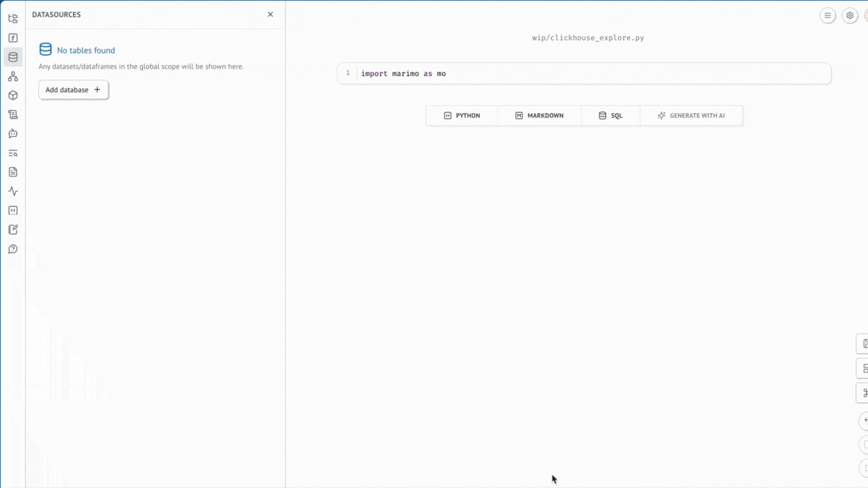Open the documentation panel
Image resolution: width=868 pixels, height=488 pixels.
click(x=12, y=172)
